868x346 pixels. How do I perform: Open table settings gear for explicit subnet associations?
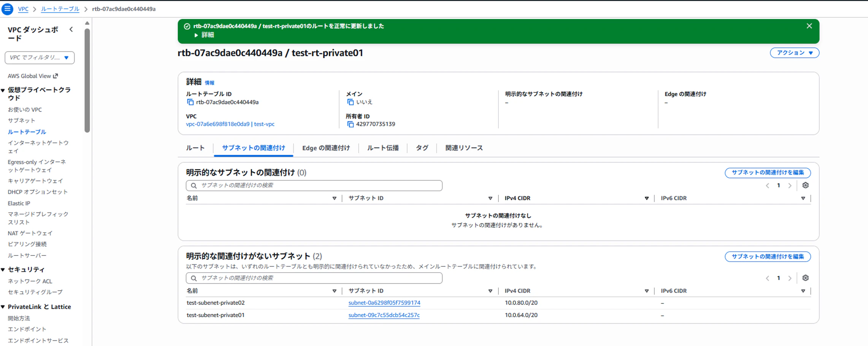point(805,186)
